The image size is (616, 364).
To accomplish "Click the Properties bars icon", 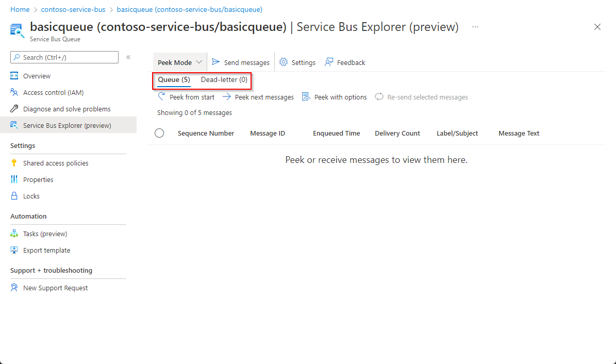I will point(14,179).
